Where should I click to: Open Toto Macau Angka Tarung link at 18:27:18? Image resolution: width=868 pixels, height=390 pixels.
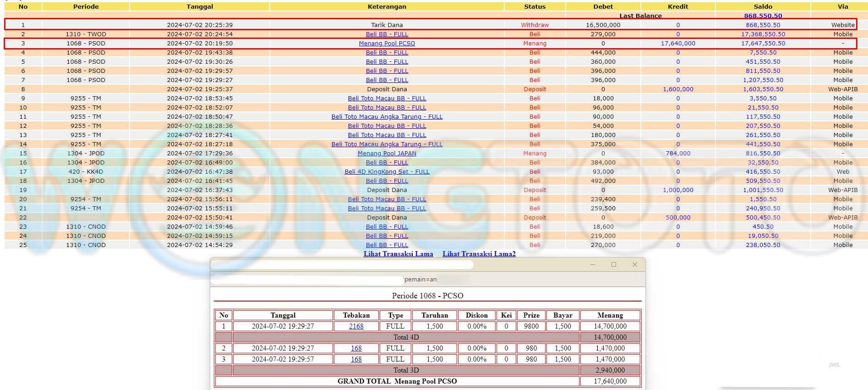pos(387,144)
